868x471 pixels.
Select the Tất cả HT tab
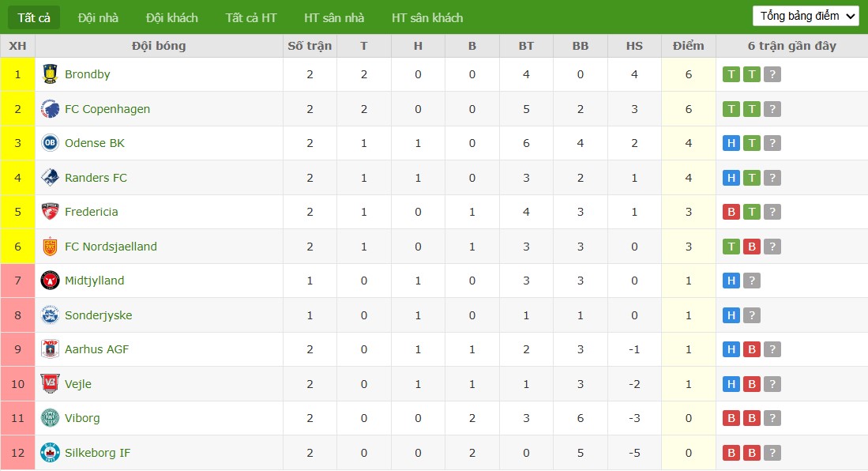tap(251, 17)
